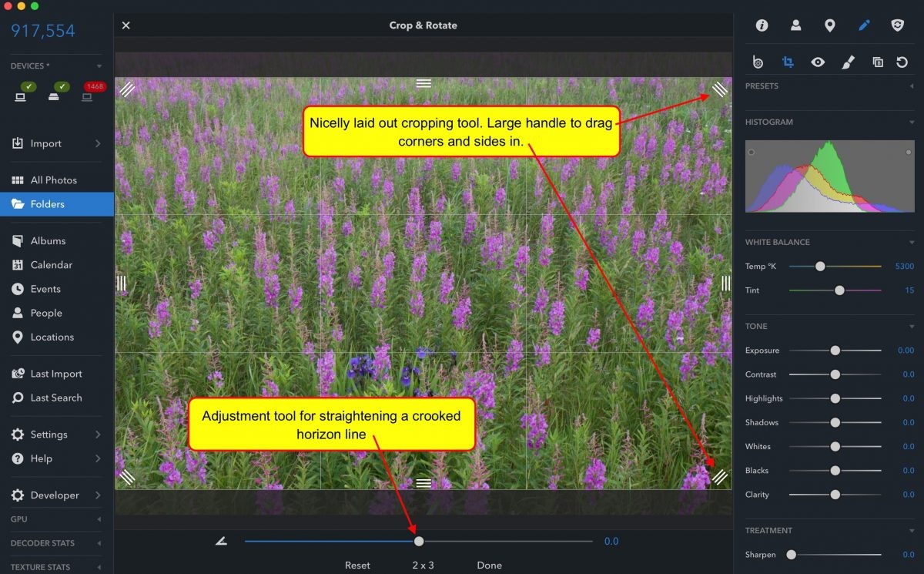Click histogram shadow clipping indicator dot

click(751, 153)
